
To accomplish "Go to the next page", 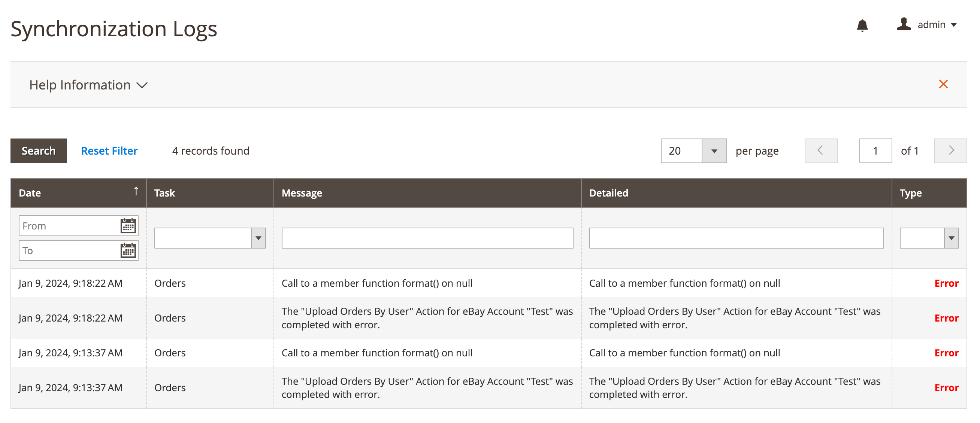I will pyautogui.click(x=950, y=151).
